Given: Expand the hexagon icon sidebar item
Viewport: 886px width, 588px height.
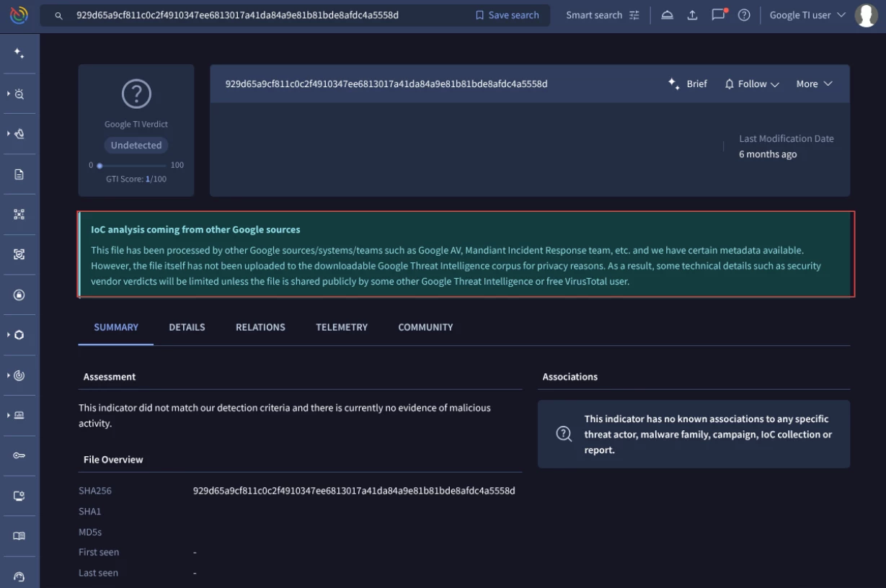Looking at the screenshot, I should point(19,335).
